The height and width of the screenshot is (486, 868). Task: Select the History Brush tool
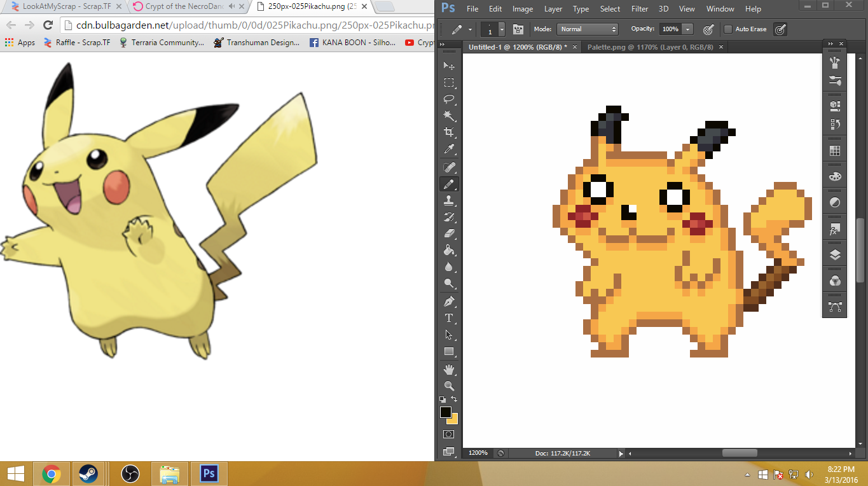449,217
